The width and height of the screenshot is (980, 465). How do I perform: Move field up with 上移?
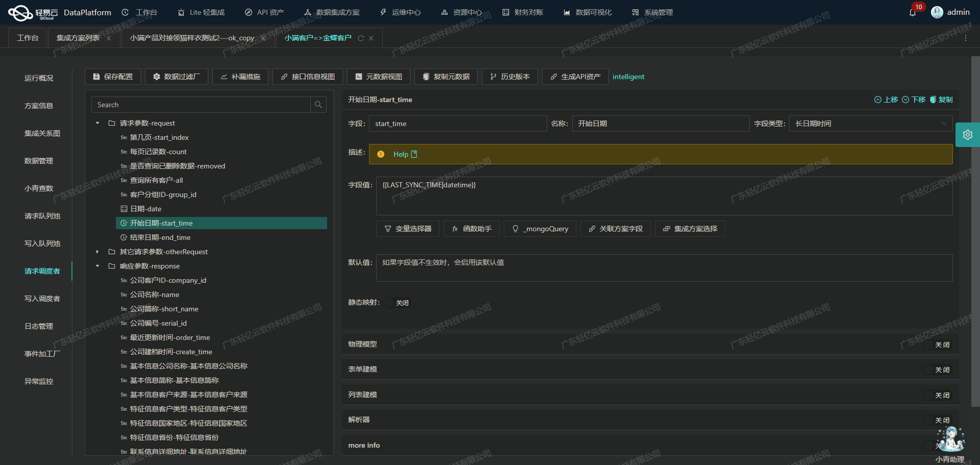(x=886, y=100)
